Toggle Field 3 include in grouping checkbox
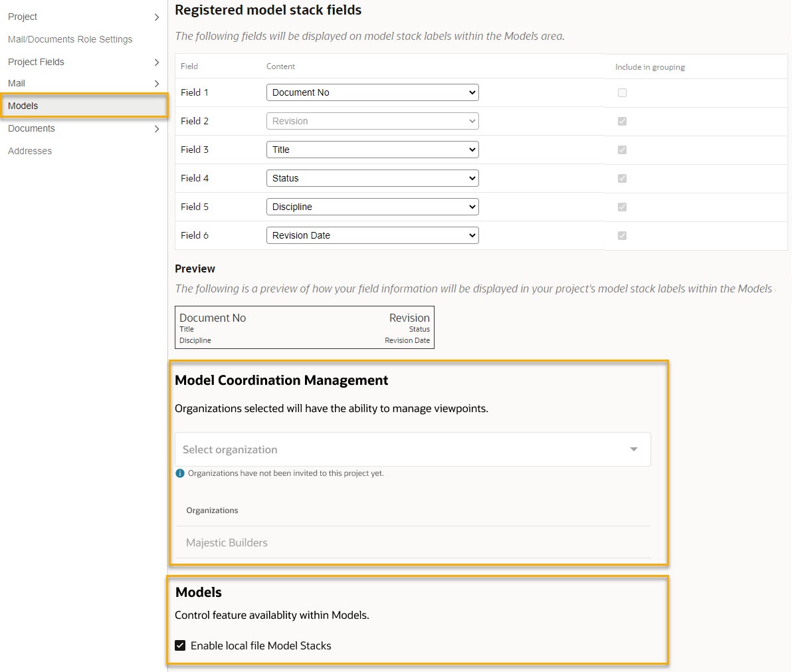The height and width of the screenshot is (672, 792). [x=622, y=150]
